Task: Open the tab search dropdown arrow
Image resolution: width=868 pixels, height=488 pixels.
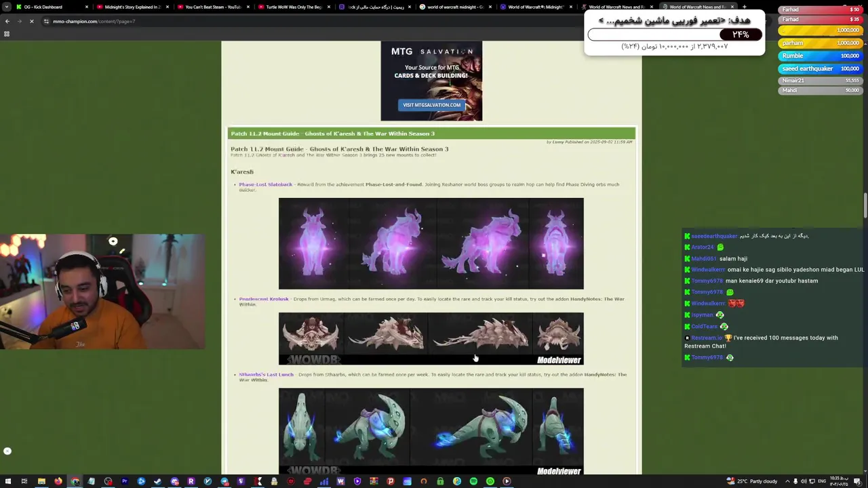Action: click(7, 7)
